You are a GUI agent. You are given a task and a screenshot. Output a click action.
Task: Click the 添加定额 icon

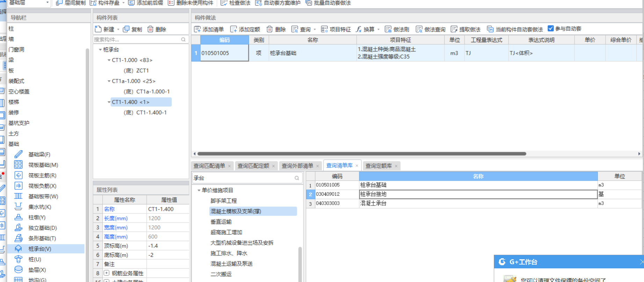(x=234, y=29)
